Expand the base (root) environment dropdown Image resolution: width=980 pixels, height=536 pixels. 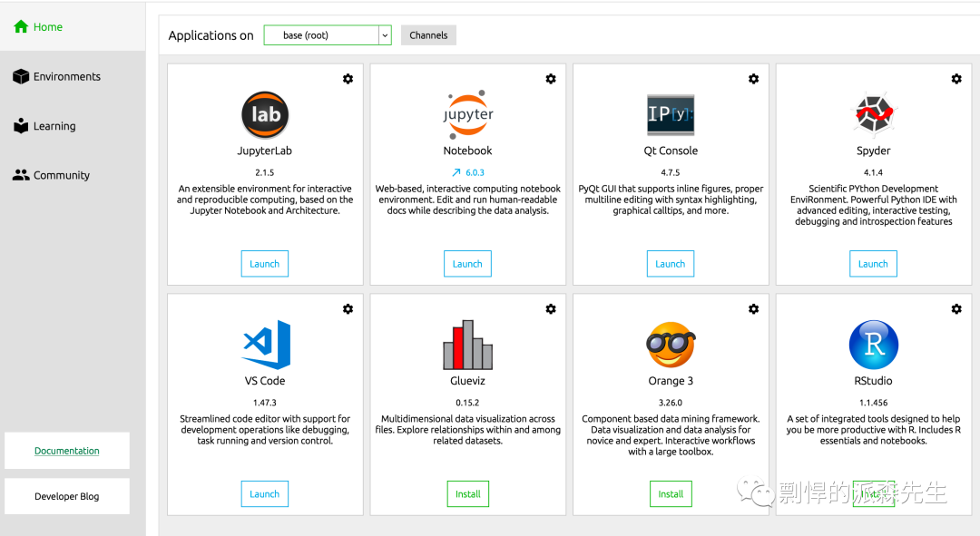[385, 35]
